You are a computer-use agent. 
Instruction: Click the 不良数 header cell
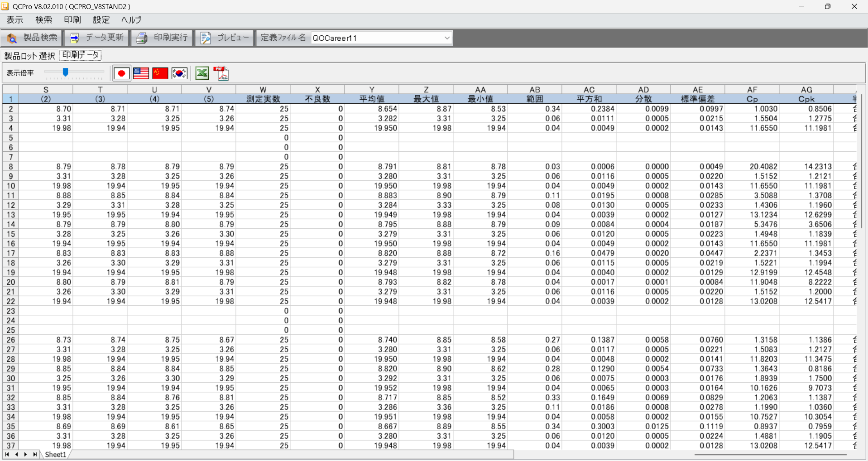click(317, 99)
